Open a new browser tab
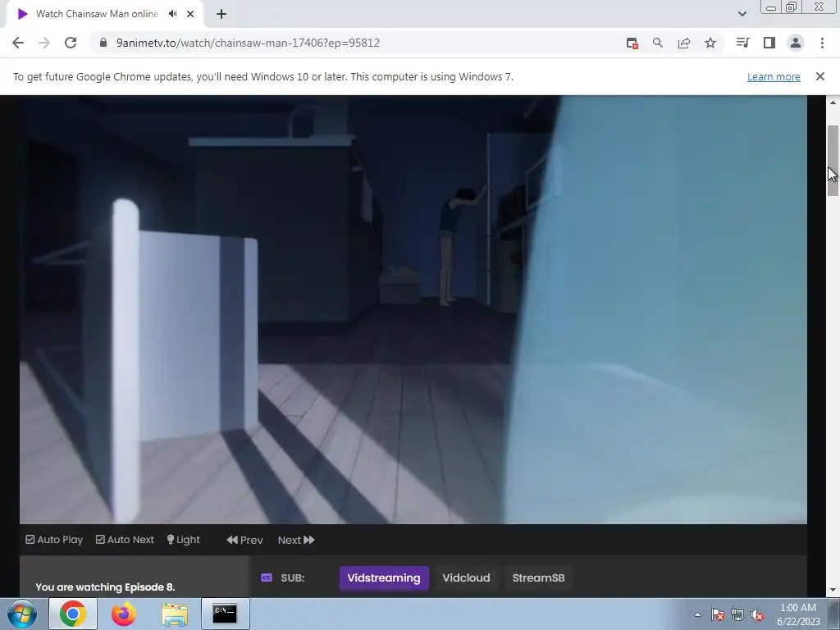The image size is (840, 630). click(221, 14)
